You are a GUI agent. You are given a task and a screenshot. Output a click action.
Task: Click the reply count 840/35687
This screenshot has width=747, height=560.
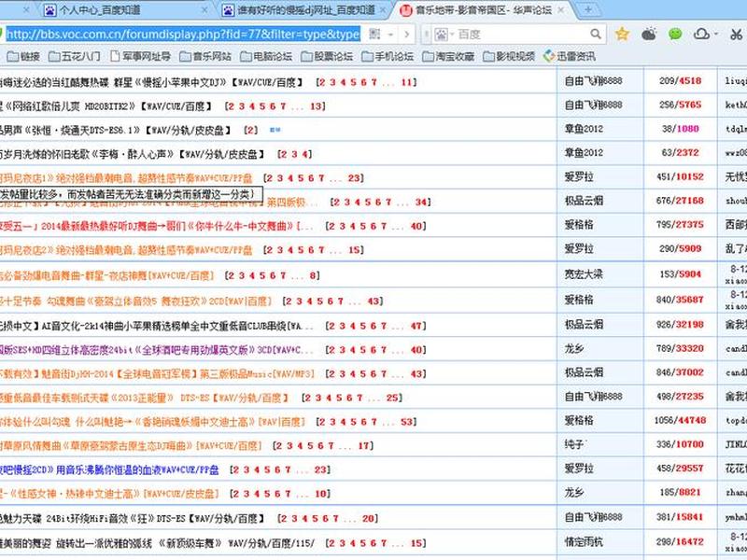681,300
